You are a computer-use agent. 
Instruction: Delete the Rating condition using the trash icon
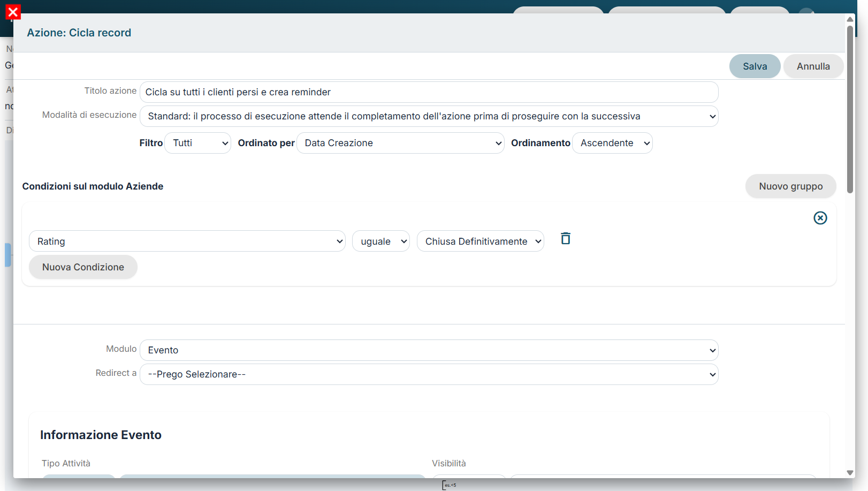pyautogui.click(x=566, y=238)
